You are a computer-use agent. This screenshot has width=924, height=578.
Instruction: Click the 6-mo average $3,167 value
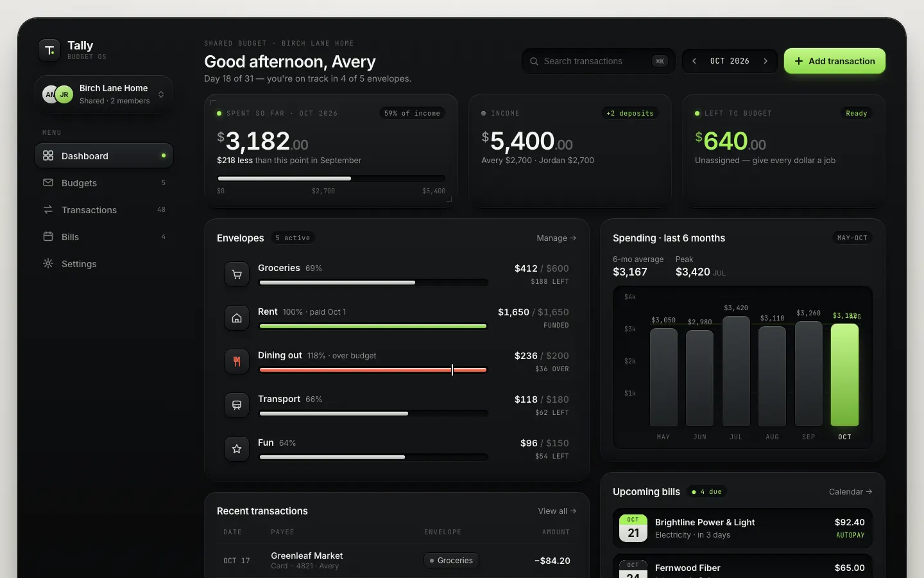630,272
